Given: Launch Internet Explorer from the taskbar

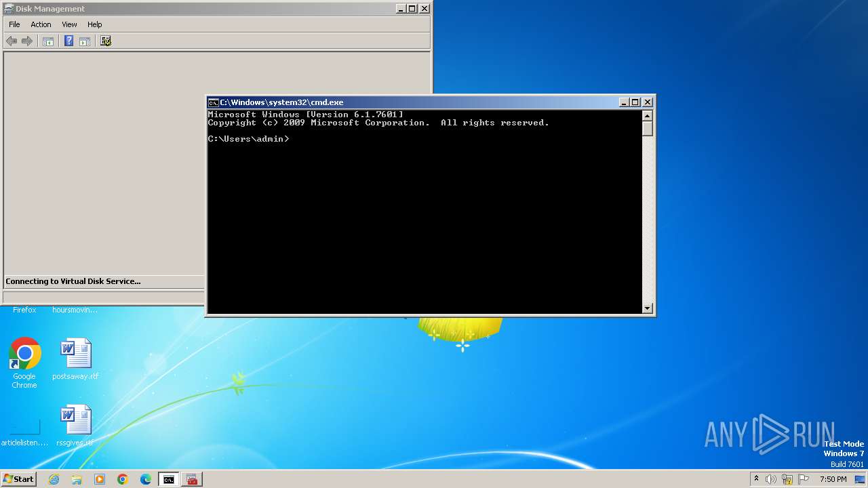Looking at the screenshot, I should (54, 479).
